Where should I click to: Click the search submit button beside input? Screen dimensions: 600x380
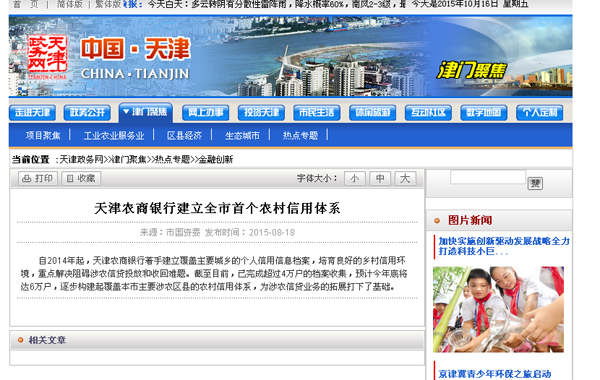pyautogui.click(x=535, y=183)
